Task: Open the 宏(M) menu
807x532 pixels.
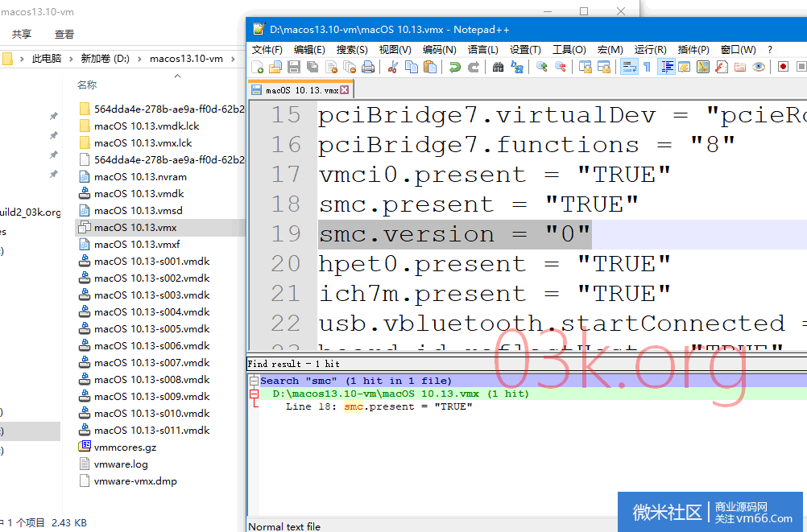Action: 610,49
